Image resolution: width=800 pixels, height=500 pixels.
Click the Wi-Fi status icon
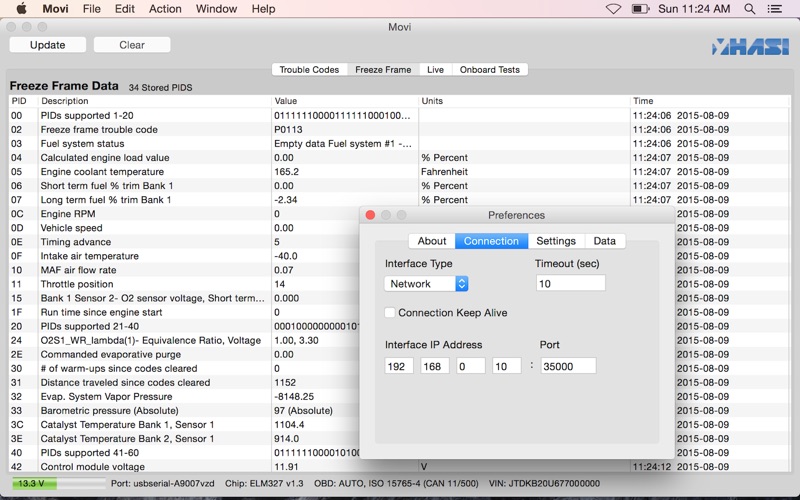pyautogui.click(x=613, y=9)
